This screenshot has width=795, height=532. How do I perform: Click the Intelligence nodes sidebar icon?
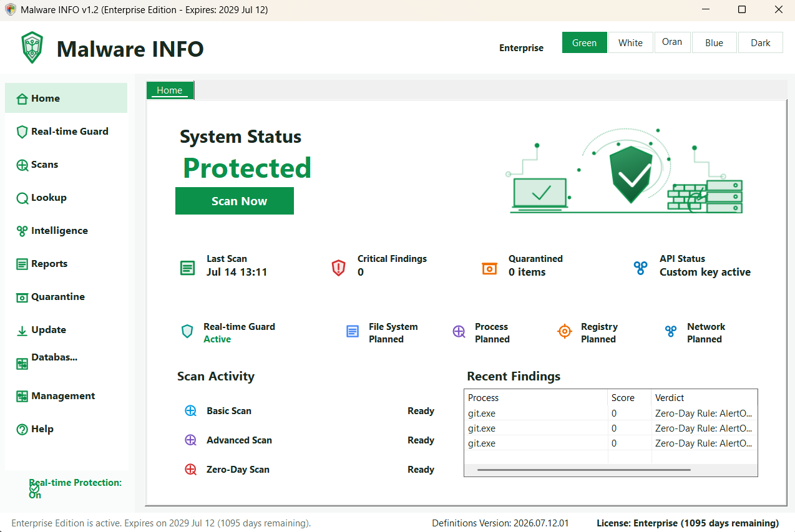(22, 231)
